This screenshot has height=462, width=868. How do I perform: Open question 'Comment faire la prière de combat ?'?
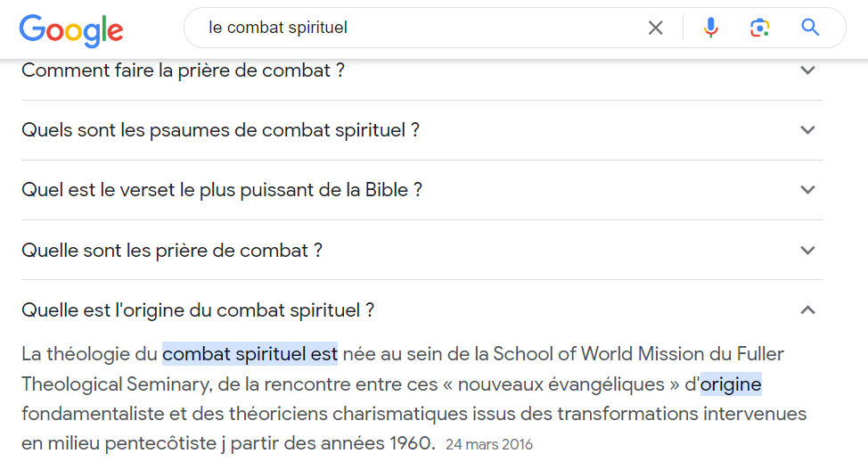click(x=183, y=70)
